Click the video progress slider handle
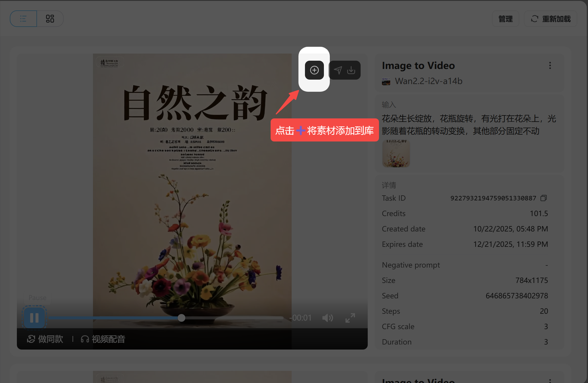The width and height of the screenshot is (588, 383). point(181,318)
